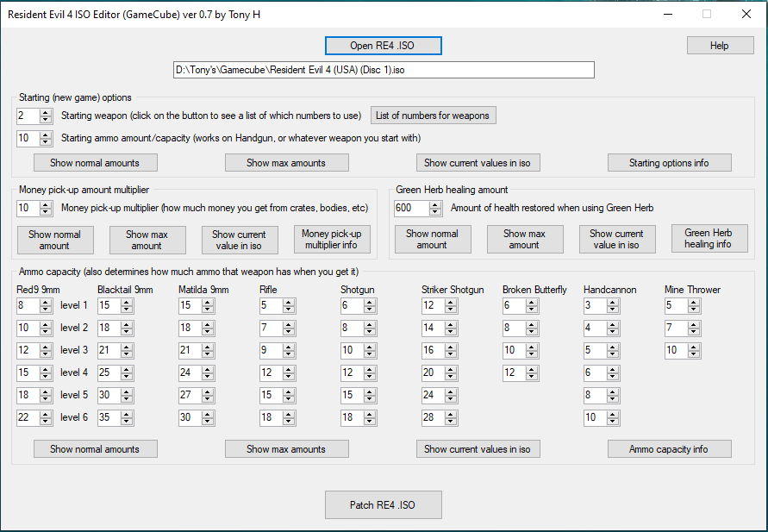
Task: Increment Rifle level 3 ammo value
Action: tap(289, 347)
